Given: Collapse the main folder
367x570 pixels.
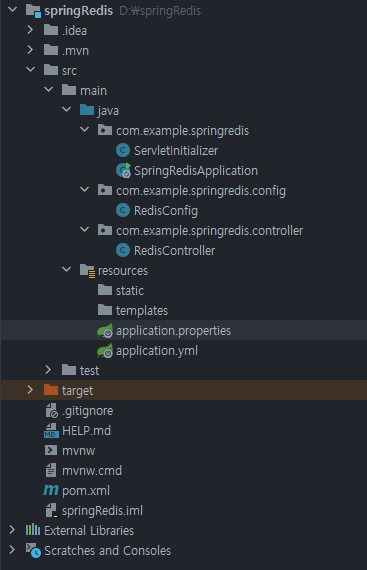Looking at the screenshot, I should point(49,89).
